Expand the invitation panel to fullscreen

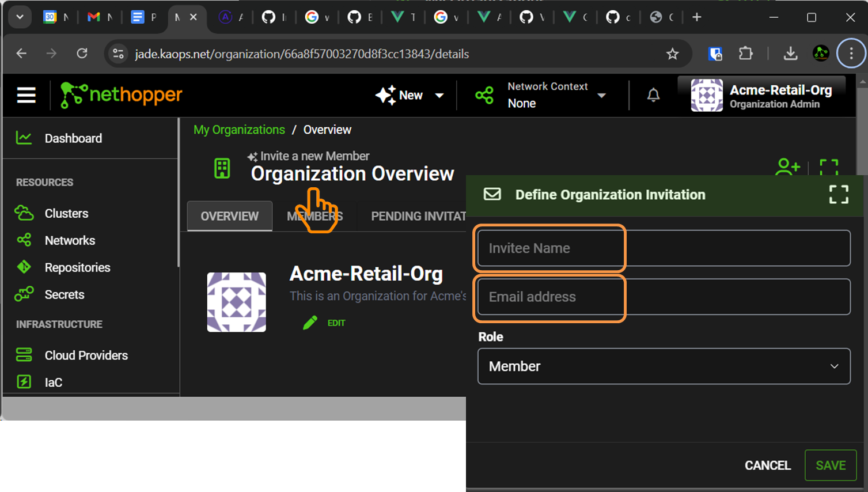pos(839,194)
